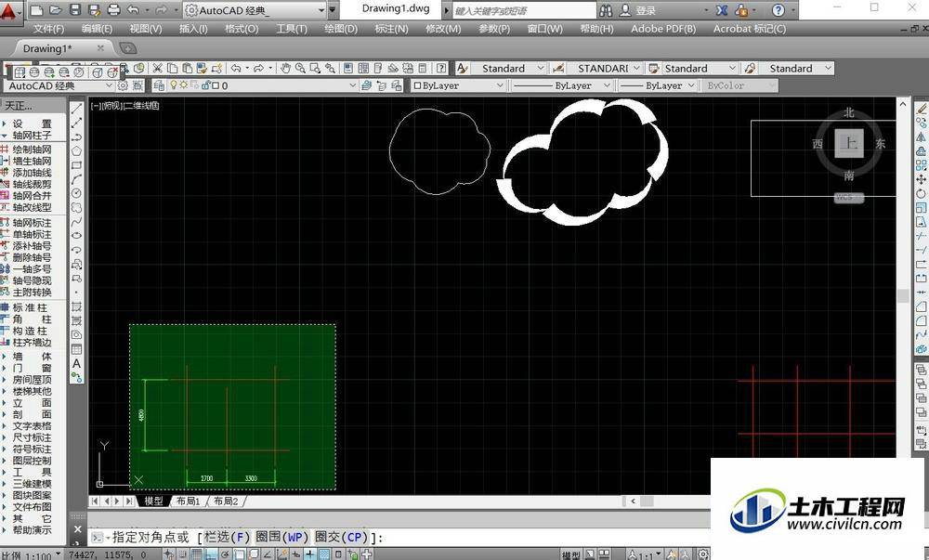
Task: Open the 绘图(D) menu
Action: point(341,29)
